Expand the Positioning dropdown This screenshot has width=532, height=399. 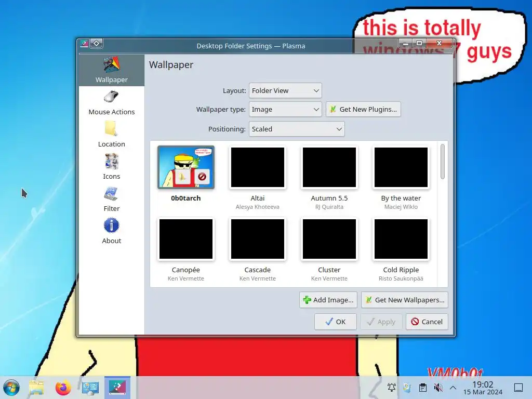[x=297, y=129]
